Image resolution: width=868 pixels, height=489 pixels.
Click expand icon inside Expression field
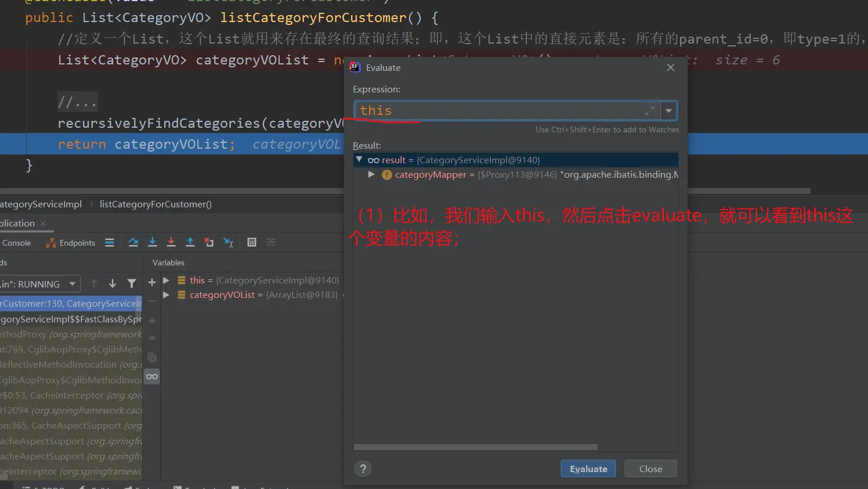click(x=649, y=110)
